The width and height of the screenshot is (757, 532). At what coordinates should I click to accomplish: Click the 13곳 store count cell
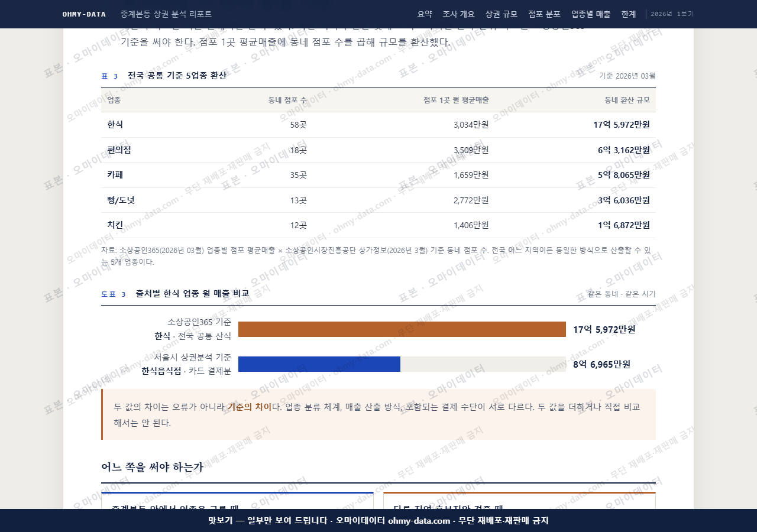(298, 200)
